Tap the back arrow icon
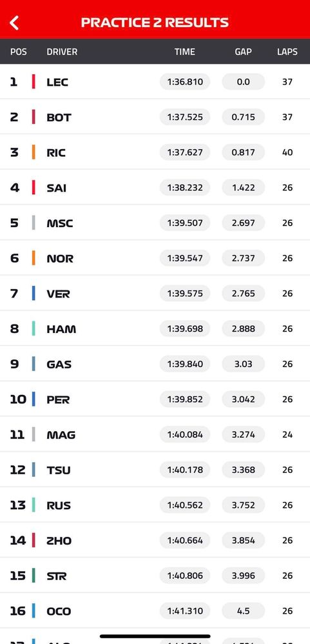310x644 pixels. click(14, 23)
